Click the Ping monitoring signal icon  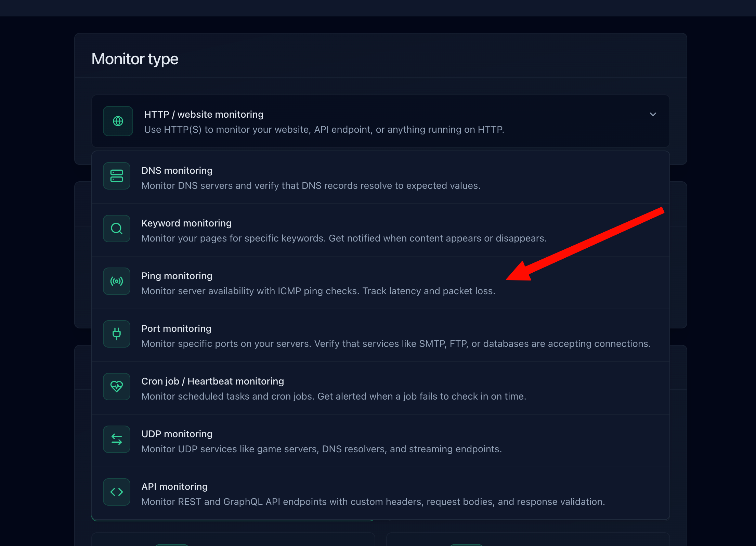click(117, 281)
